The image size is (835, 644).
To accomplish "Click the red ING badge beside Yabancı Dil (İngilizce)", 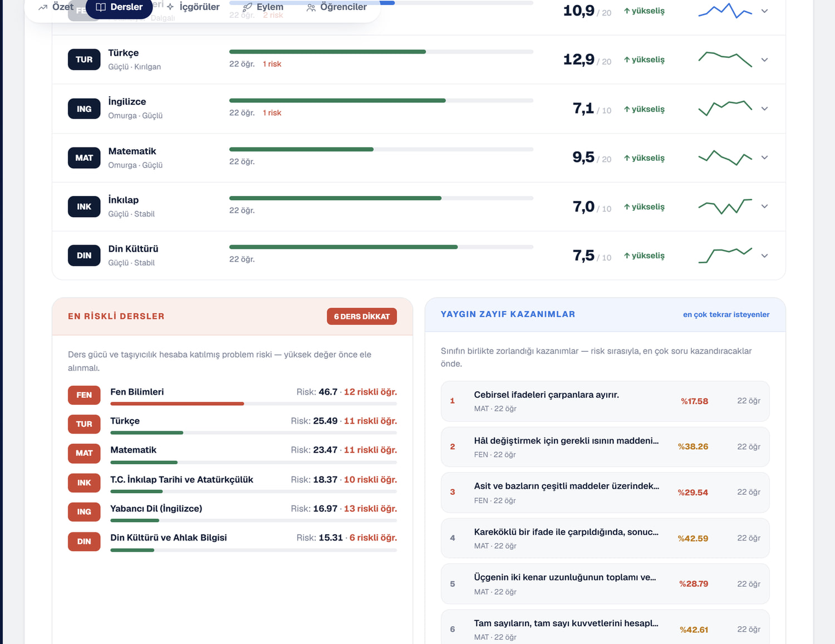I will click(x=84, y=512).
